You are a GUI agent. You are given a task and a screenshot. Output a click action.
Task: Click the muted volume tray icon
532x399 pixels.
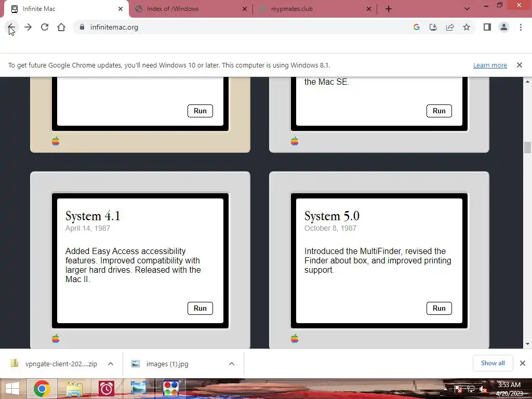(483, 389)
